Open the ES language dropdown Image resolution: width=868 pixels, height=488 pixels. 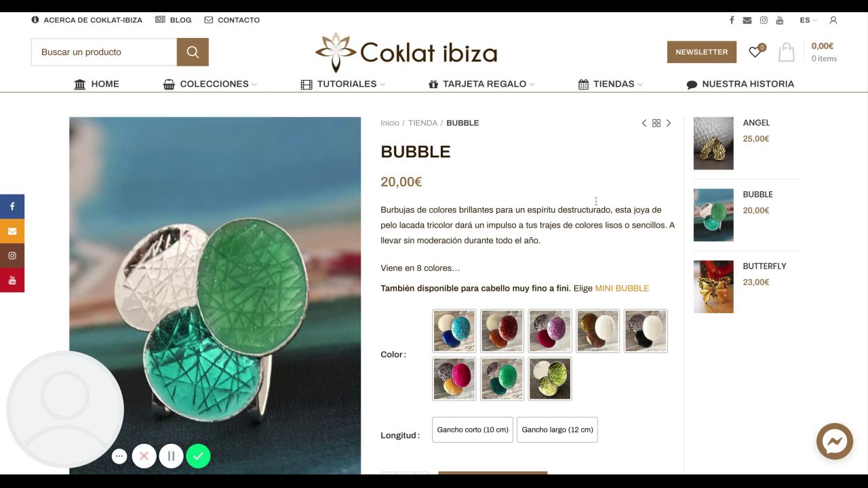tap(808, 20)
